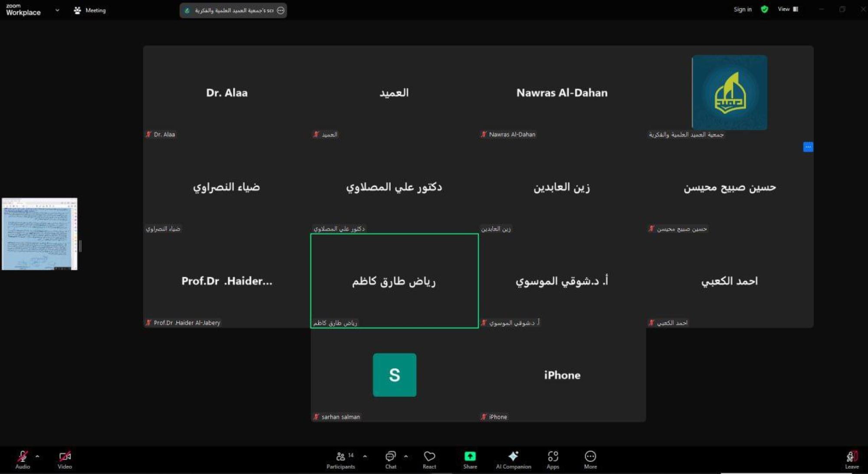The height and width of the screenshot is (474, 868).
Task: Open AI Companion
Action: [513, 460]
